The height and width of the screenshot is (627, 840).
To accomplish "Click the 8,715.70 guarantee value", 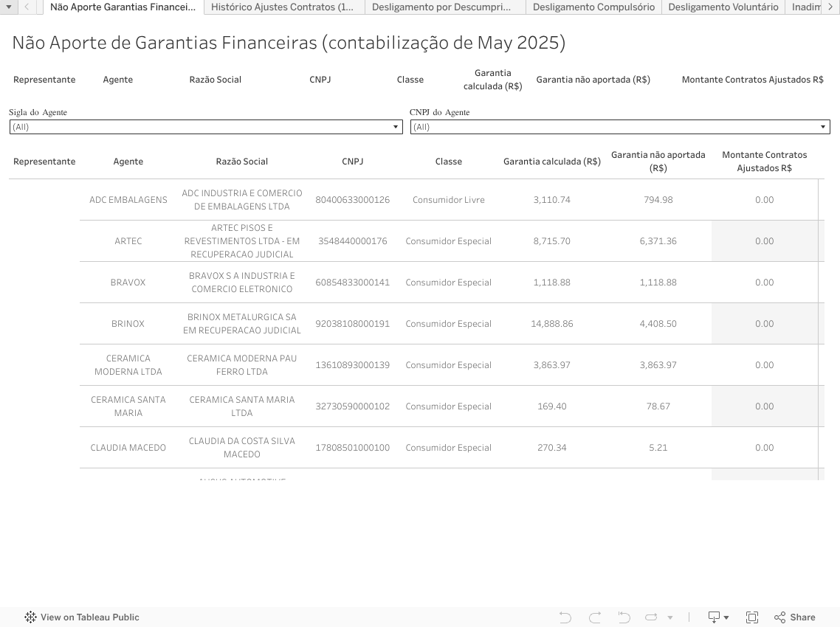I will coord(552,241).
